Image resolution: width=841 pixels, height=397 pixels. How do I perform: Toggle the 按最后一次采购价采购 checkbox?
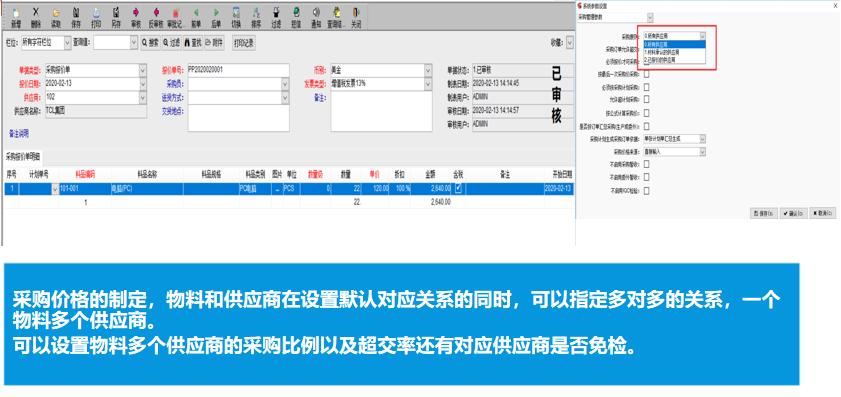646,73
